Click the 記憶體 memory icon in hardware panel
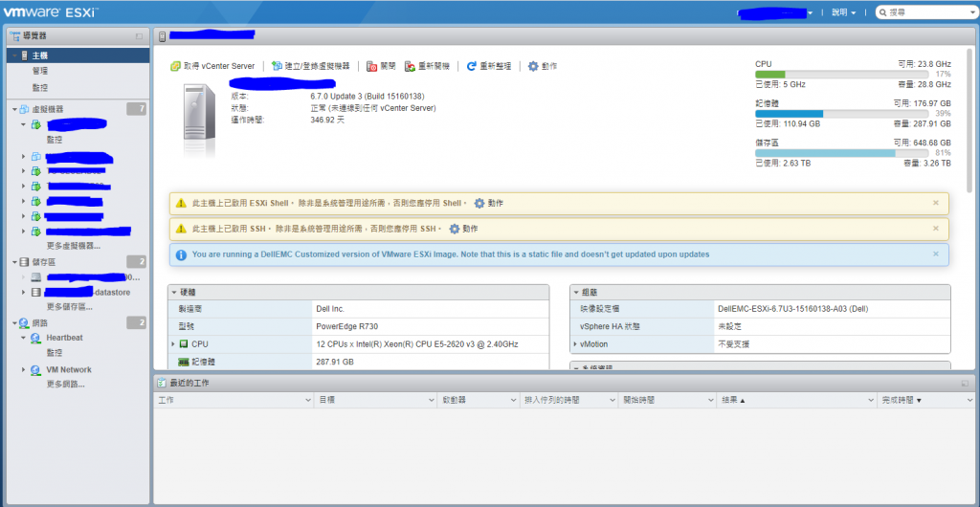Screen dimensions: 980x507 pos(184,362)
